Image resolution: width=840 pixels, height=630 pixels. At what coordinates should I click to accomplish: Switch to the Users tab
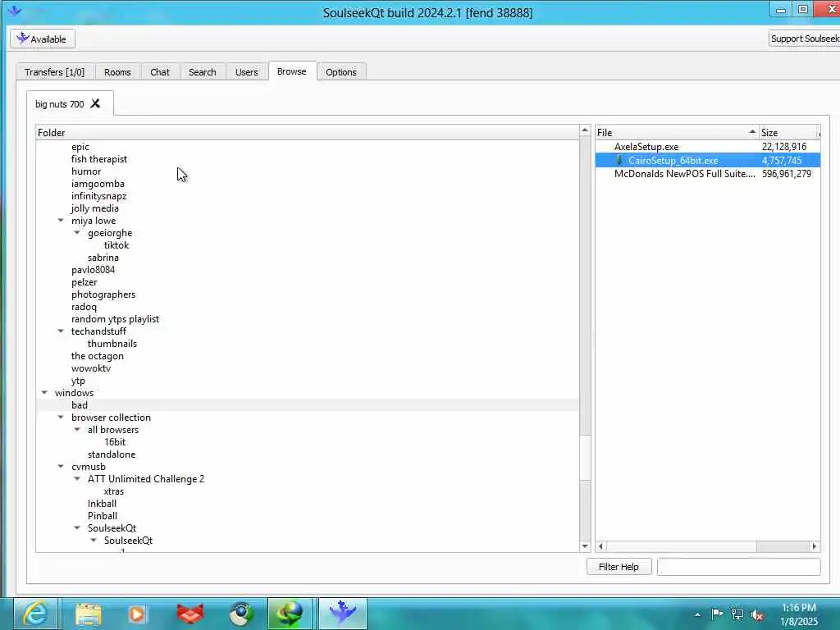[246, 72]
